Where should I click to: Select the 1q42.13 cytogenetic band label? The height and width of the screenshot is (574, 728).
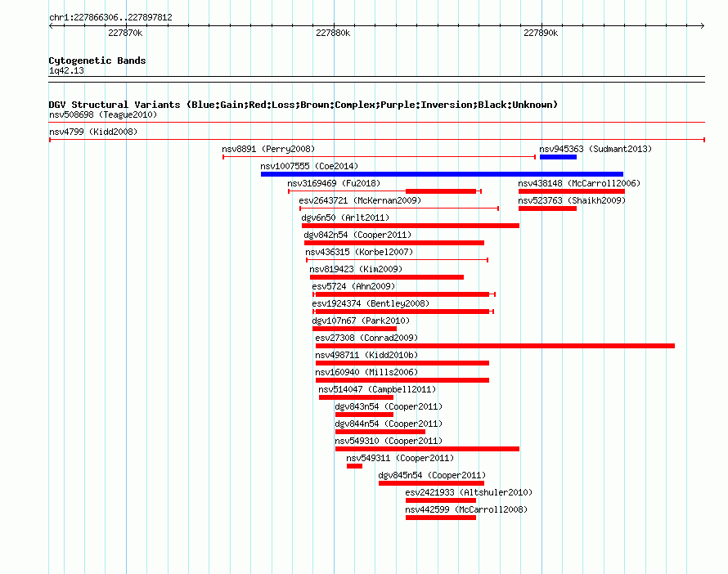[x=66, y=71]
